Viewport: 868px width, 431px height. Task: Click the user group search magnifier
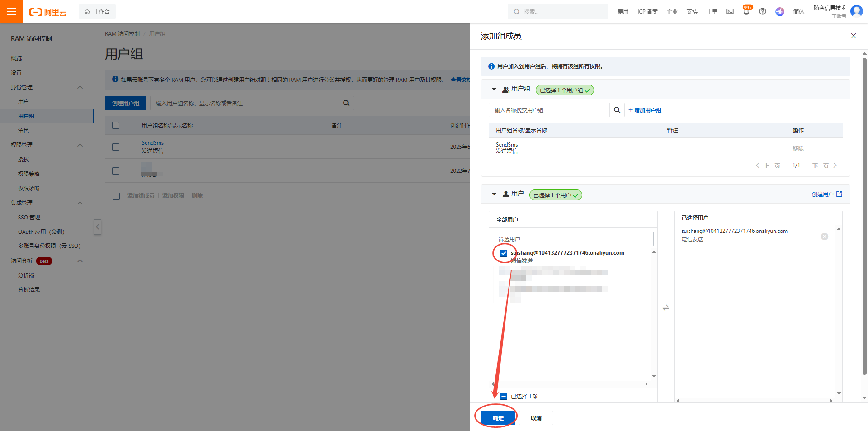[617, 110]
